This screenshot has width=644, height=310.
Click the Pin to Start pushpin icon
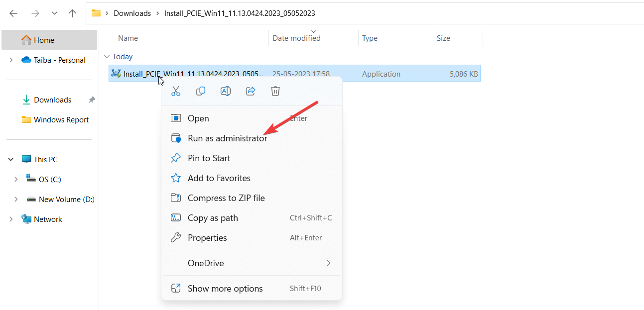tap(176, 158)
